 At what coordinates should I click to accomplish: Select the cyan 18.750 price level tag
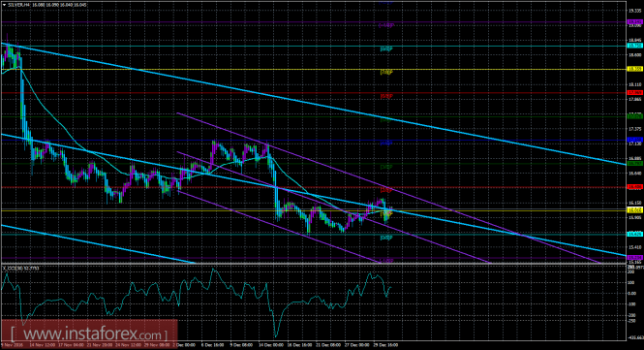[x=635, y=46]
